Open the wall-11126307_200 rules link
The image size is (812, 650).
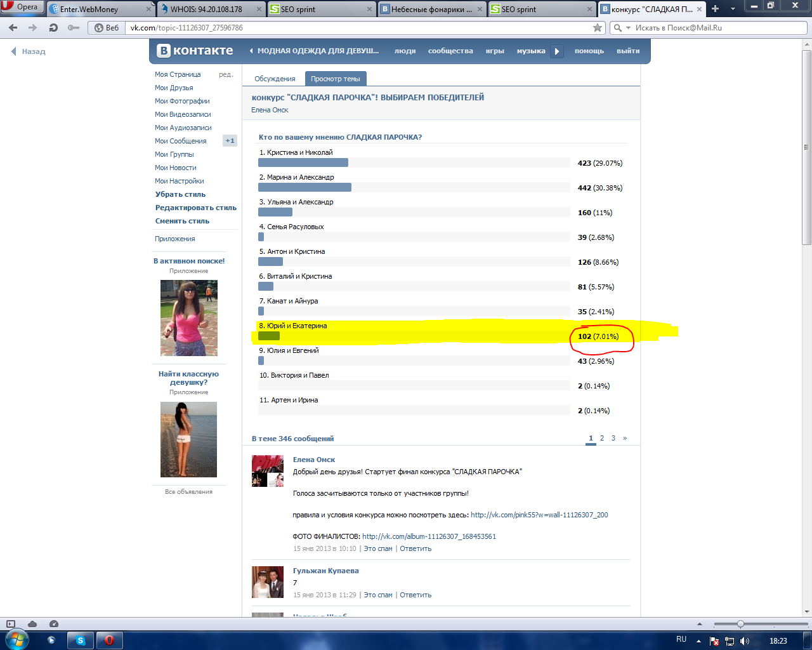click(539, 515)
